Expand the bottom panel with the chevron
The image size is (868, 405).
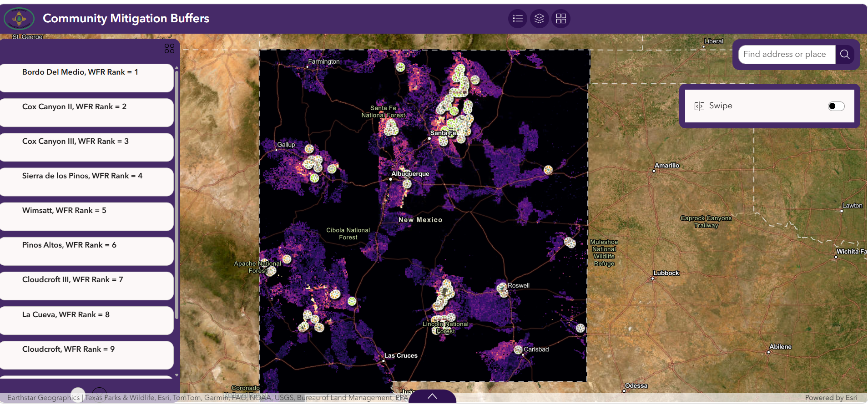click(432, 396)
